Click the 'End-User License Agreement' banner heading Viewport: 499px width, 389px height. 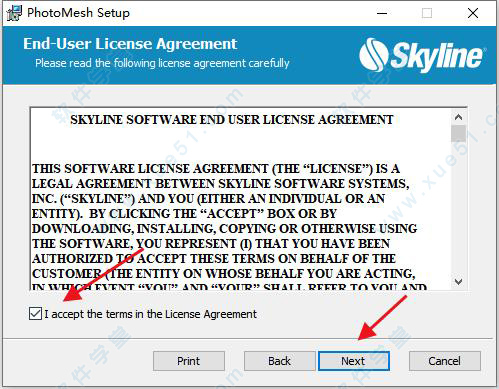coord(130,44)
